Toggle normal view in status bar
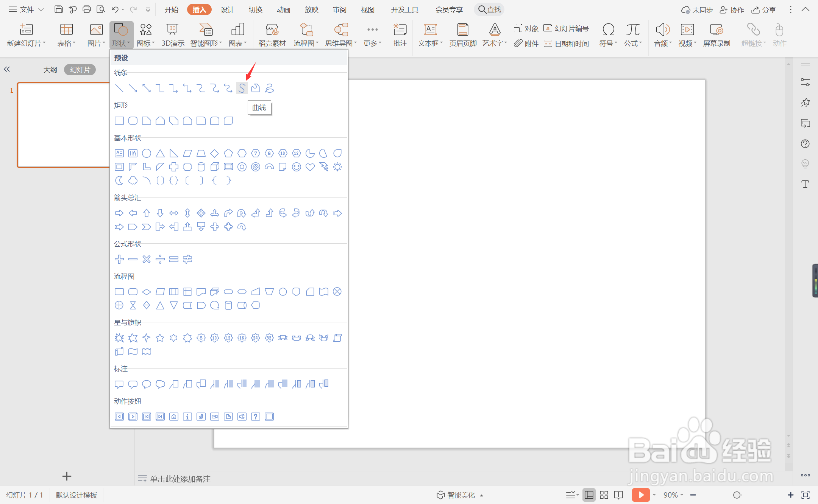This screenshot has width=818, height=504. (x=589, y=495)
